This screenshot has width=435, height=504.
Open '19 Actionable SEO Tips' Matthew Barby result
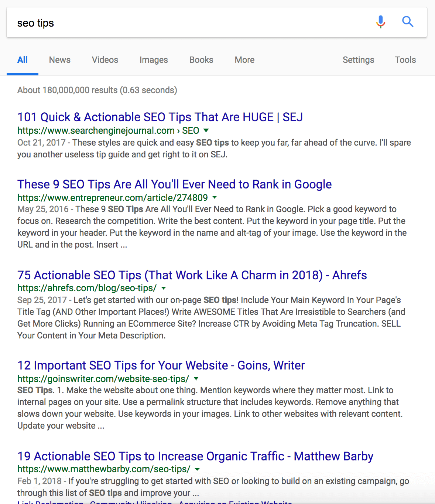tap(195, 456)
